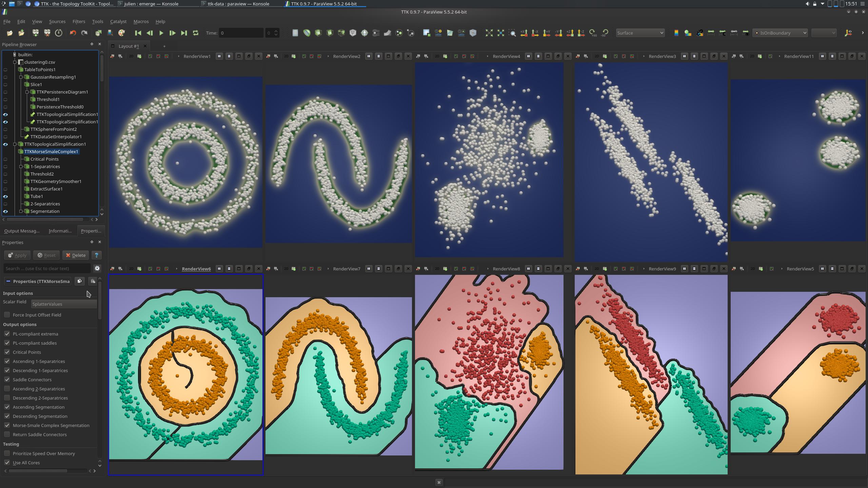Open the 'Sources' menu from menu bar
Screen dimensions: 868x488
click(x=57, y=21)
